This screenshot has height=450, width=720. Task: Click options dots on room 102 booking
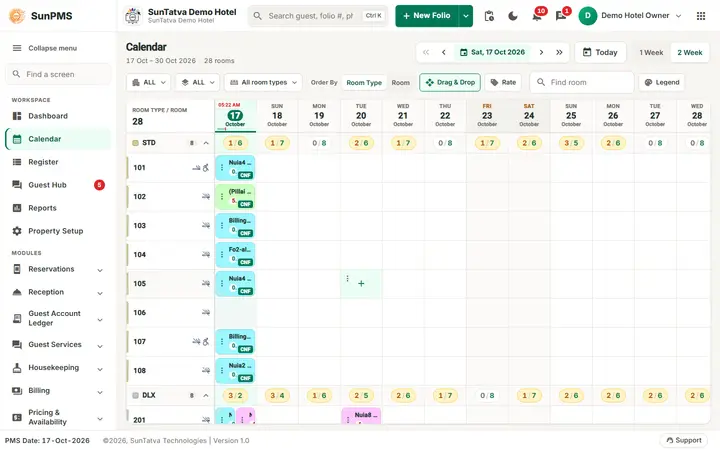pyautogui.click(x=222, y=197)
